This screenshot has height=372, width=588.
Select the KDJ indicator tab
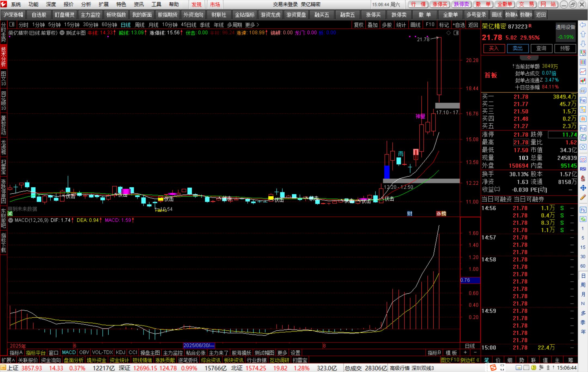point(120,352)
